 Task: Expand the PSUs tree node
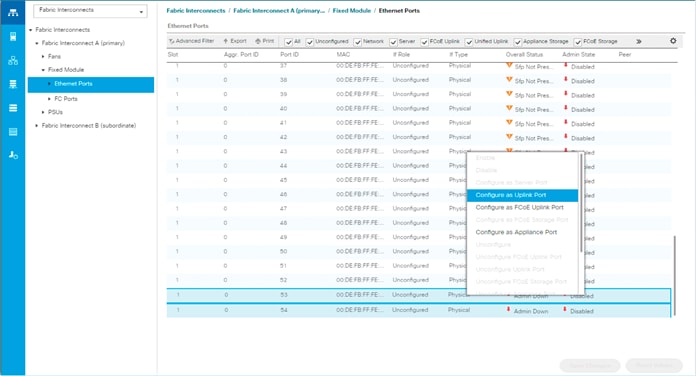coord(43,112)
